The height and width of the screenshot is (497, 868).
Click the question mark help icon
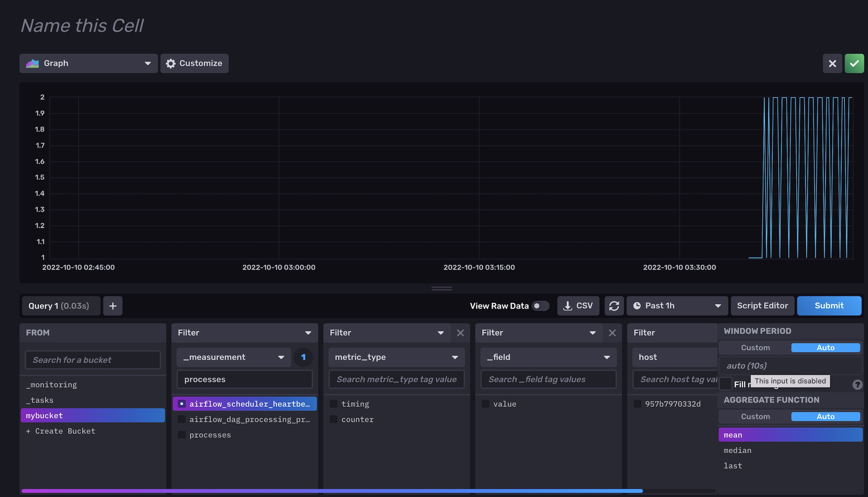(x=857, y=384)
